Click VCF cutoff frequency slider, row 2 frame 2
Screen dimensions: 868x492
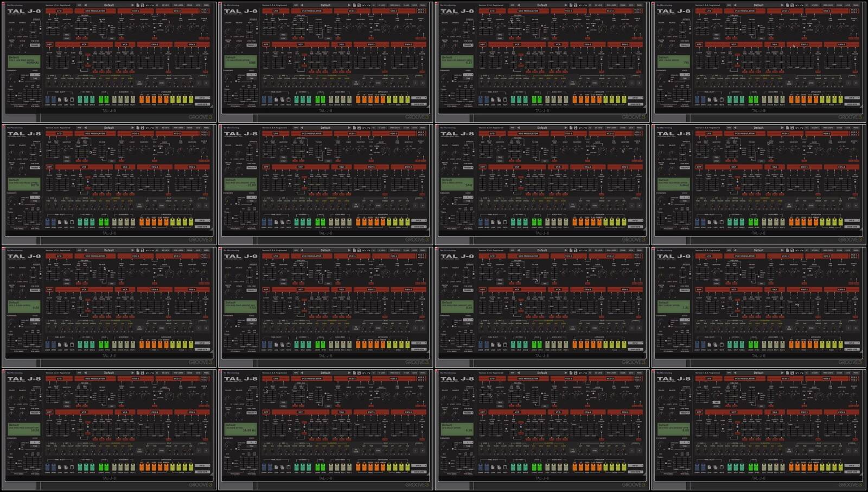point(276,185)
